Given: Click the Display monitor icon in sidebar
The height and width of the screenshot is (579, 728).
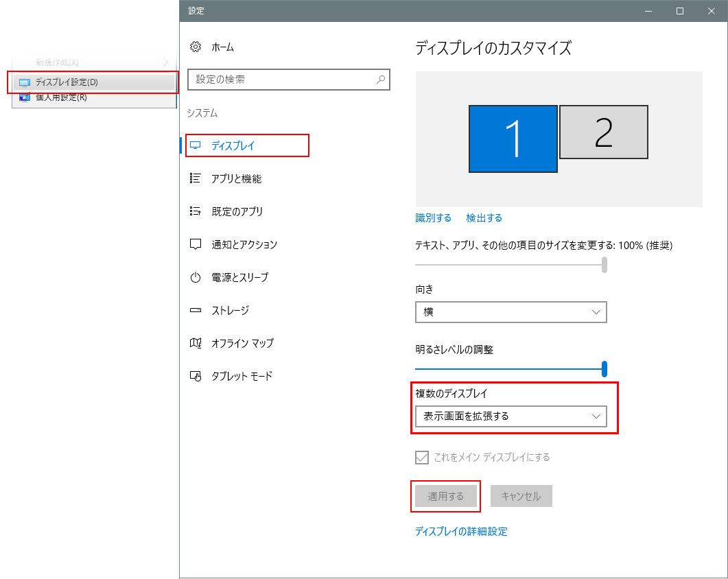Looking at the screenshot, I should click(196, 145).
